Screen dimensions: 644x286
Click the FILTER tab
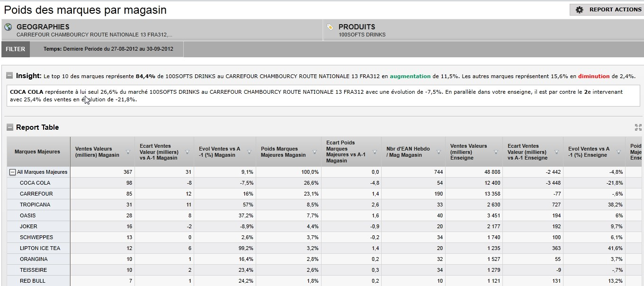(x=16, y=49)
